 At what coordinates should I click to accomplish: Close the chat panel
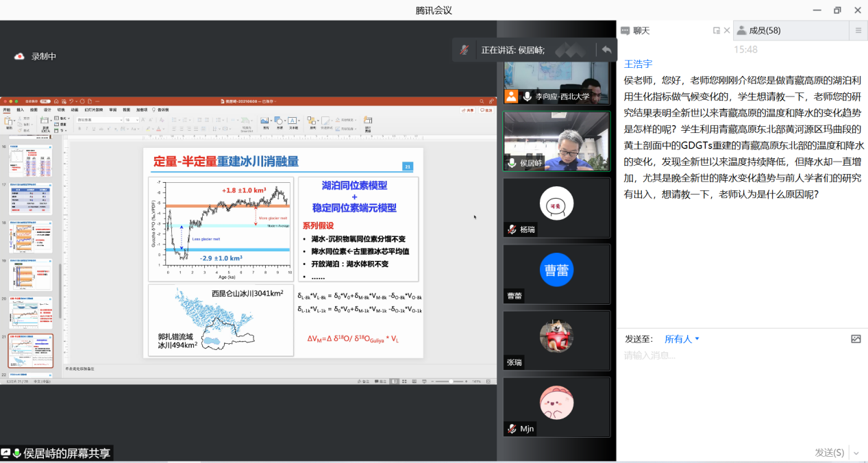726,30
